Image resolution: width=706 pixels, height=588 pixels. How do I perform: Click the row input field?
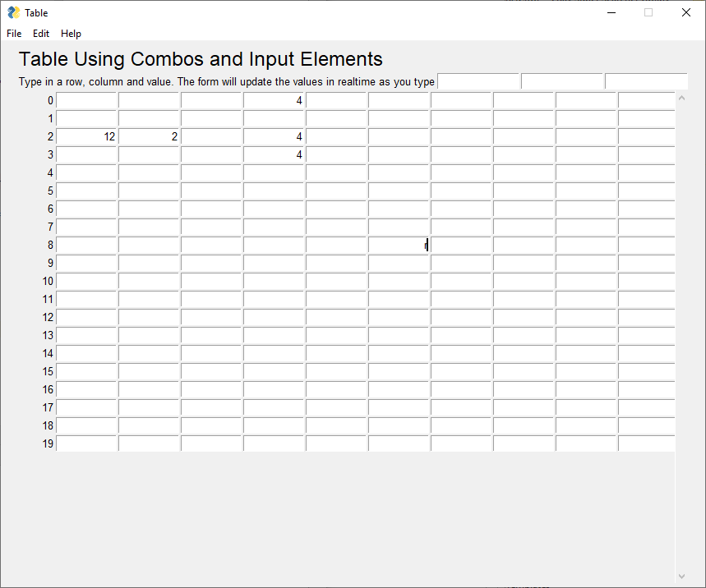(478, 80)
